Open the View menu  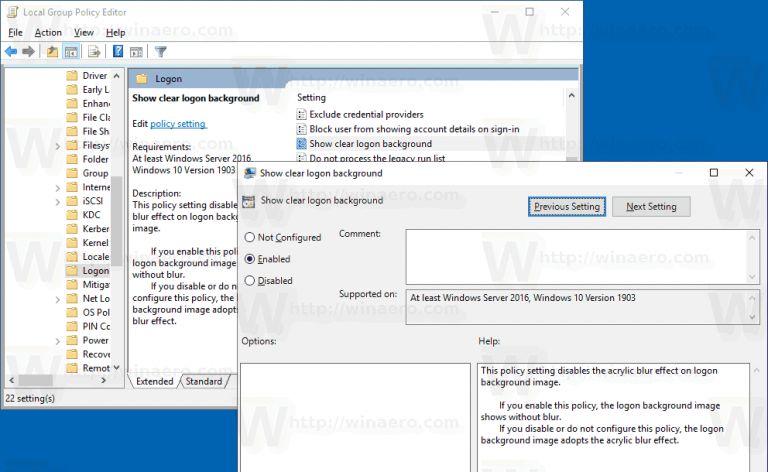[84, 32]
